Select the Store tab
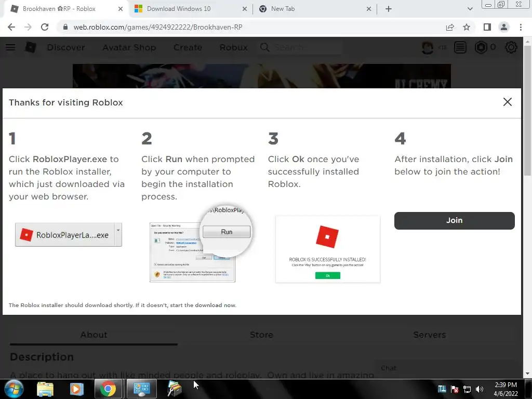 (x=262, y=335)
